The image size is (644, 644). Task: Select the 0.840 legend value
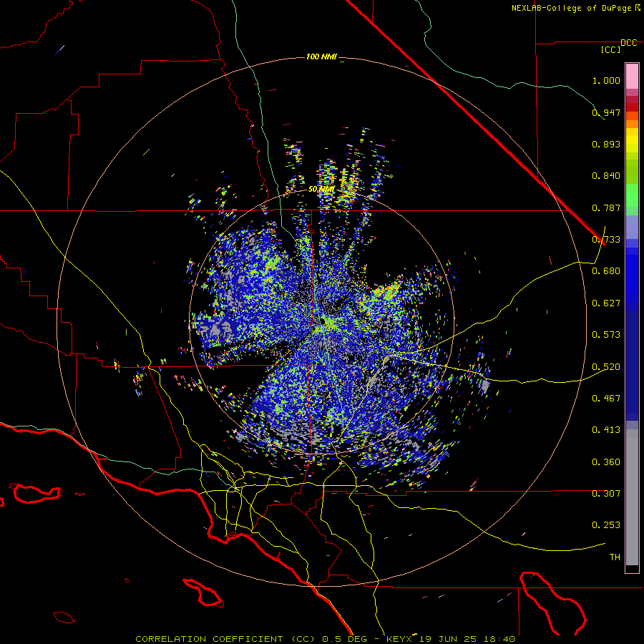606,176
